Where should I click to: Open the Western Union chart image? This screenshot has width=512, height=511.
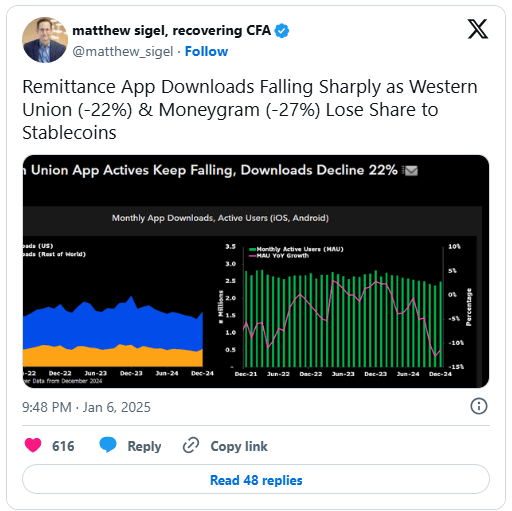[256, 271]
